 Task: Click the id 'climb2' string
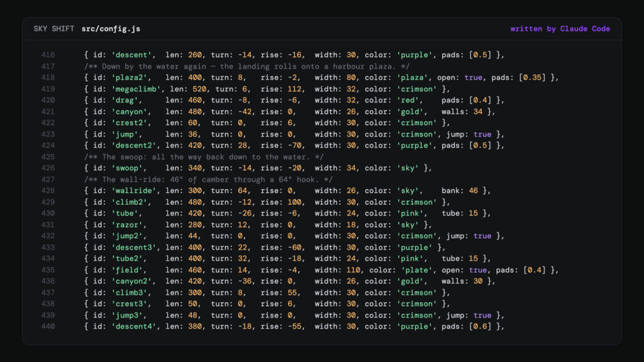pyautogui.click(x=129, y=202)
